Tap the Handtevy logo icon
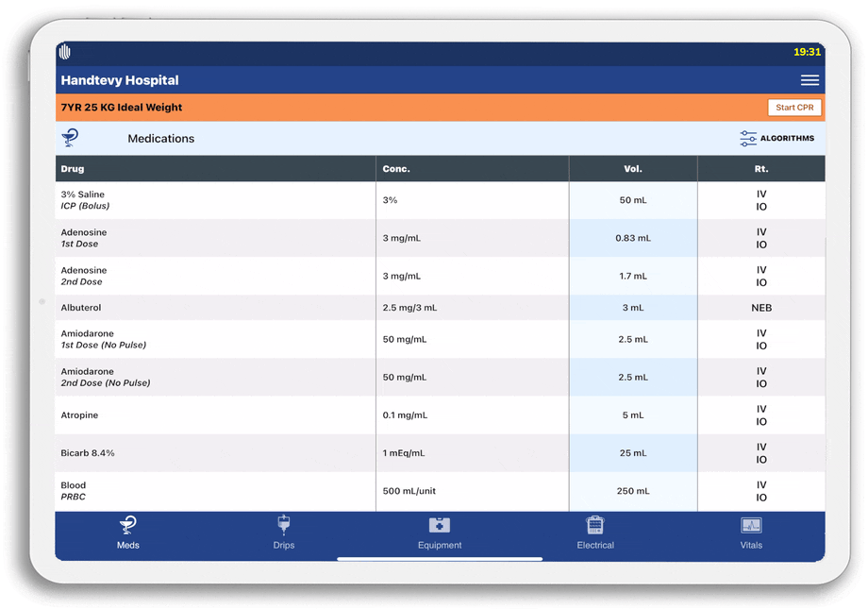 65,52
